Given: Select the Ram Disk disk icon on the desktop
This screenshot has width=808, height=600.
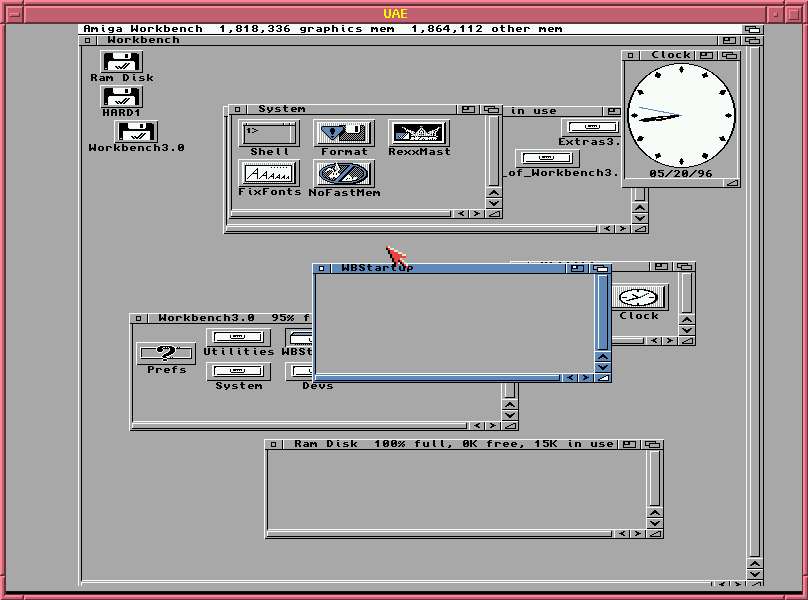Looking at the screenshot, I should click(x=122, y=62).
